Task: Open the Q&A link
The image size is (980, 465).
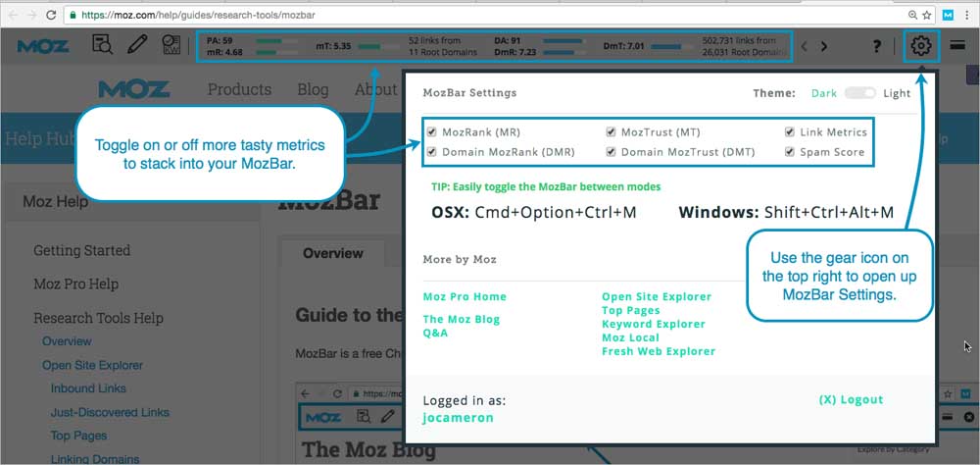Action: coord(435,333)
